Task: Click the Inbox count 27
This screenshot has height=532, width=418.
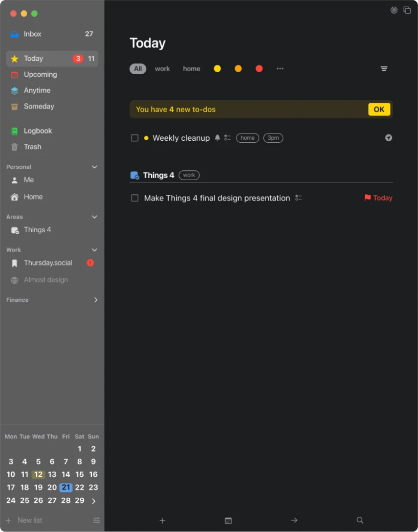Action: click(89, 34)
